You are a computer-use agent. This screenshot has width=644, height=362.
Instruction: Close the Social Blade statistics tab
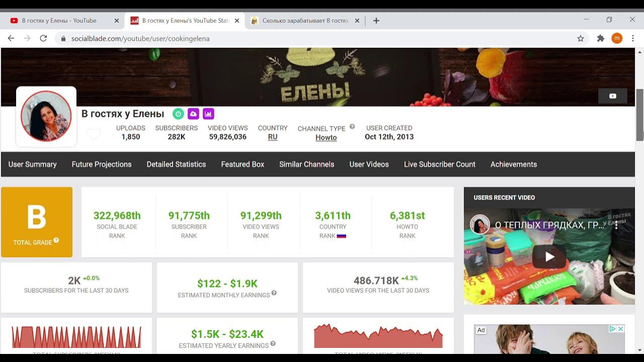click(x=237, y=21)
